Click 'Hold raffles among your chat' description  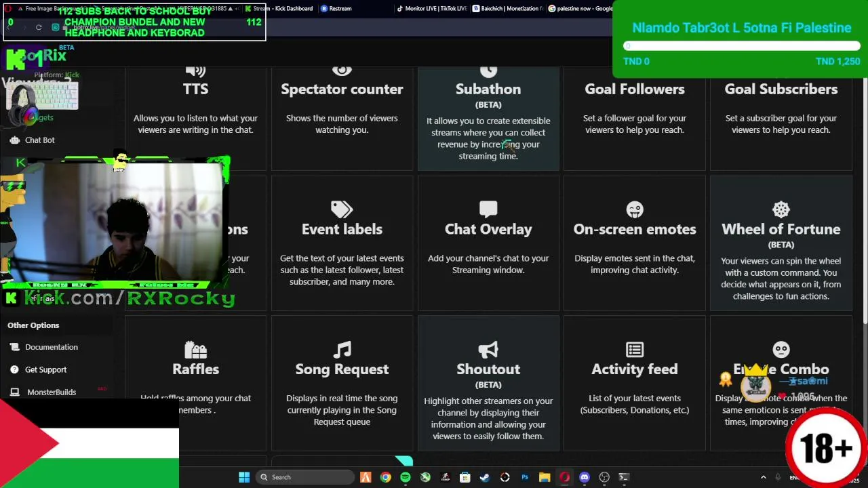tap(195, 404)
